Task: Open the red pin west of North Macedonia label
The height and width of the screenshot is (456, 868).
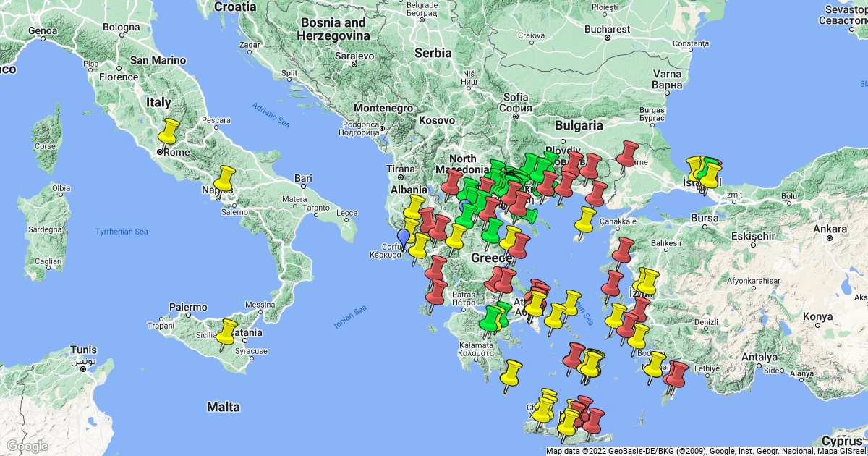Action: [452, 182]
